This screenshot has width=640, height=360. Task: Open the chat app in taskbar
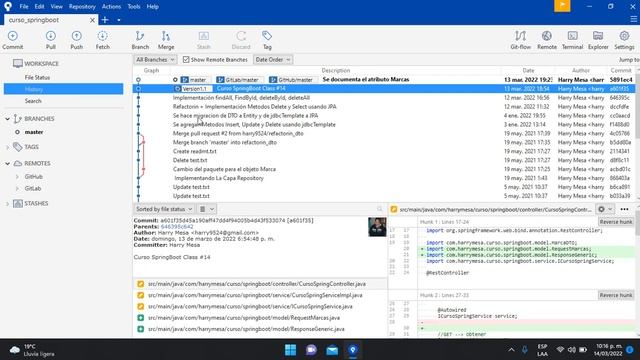tap(311, 350)
